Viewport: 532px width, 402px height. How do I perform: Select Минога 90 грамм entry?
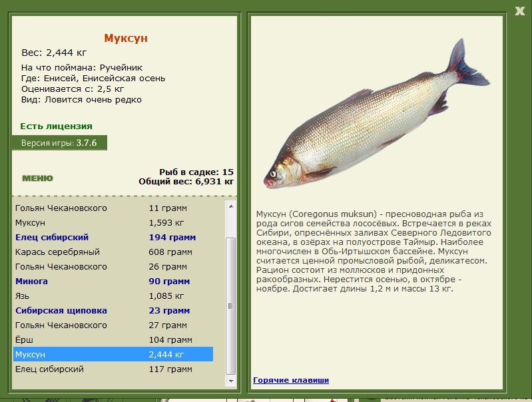coord(113,282)
